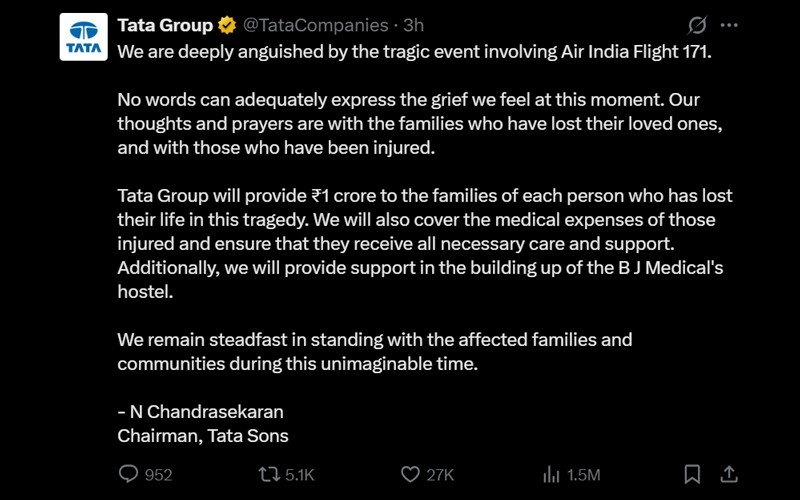Like the post with the heart icon
The height and width of the screenshot is (500, 800).
410,474
